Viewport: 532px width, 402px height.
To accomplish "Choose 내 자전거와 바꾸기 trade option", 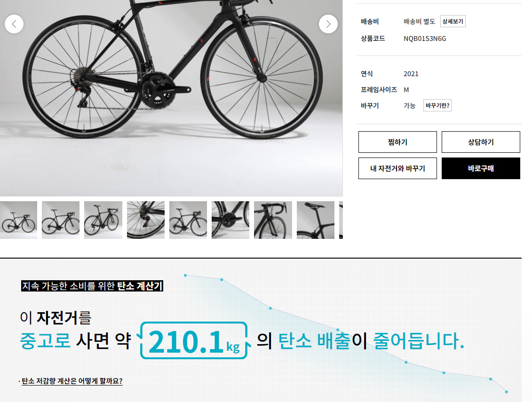I will (397, 168).
